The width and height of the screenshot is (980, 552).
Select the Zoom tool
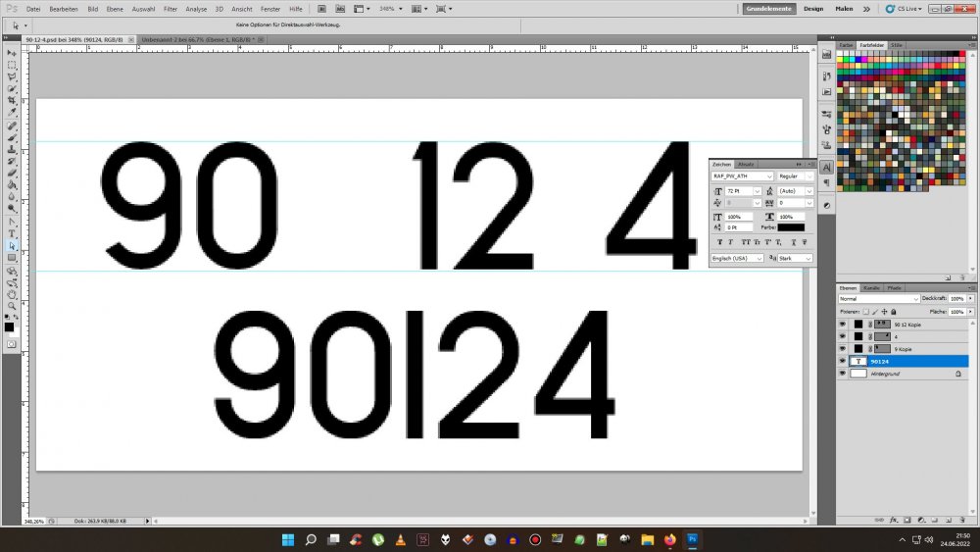coord(12,306)
